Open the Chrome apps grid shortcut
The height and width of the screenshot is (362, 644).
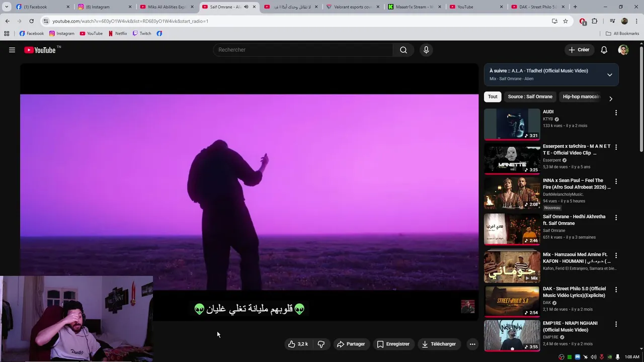tap(7, 34)
